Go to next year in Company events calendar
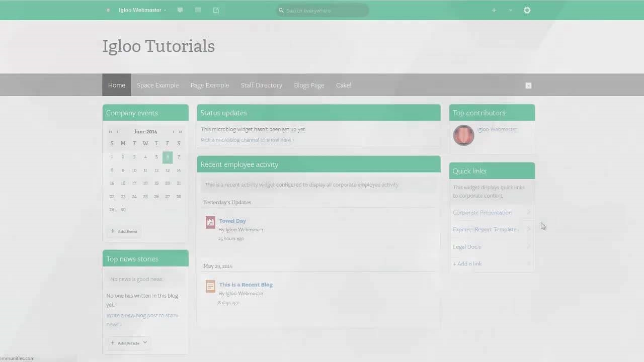644x362 pixels. pyautogui.click(x=180, y=132)
